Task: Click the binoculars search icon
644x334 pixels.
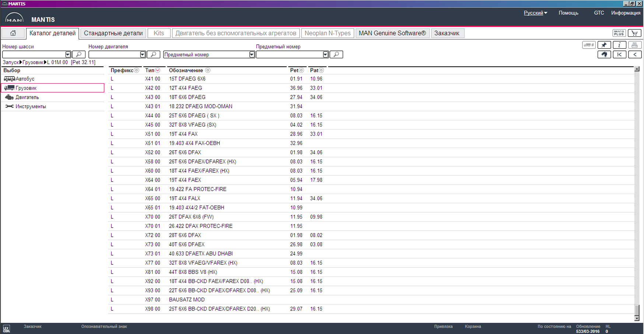Action: coord(604,55)
